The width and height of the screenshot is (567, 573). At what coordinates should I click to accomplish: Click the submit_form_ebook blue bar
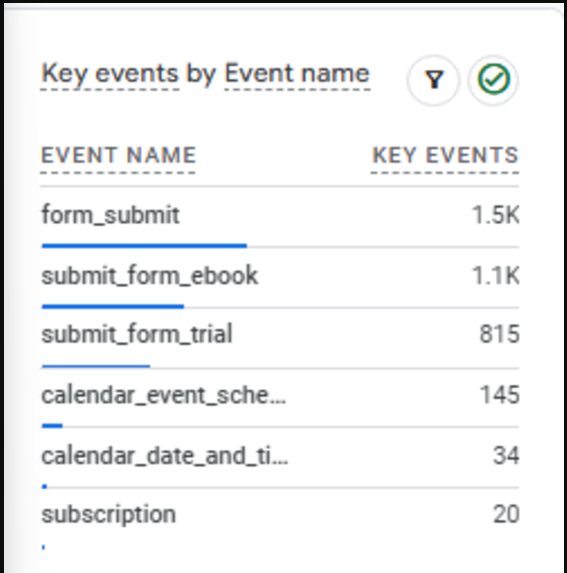click(113, 307)
